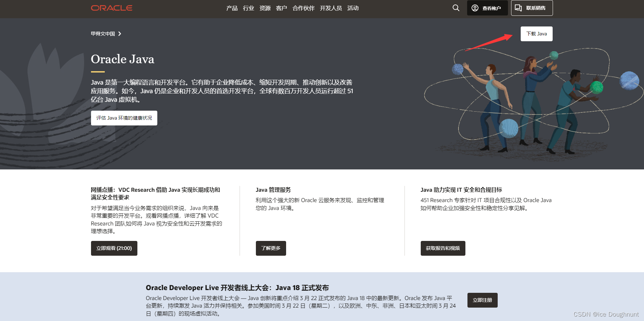Open the 合作伙伴 menu
This screenshot has height=321, width=644.
(x=303, y=8)
